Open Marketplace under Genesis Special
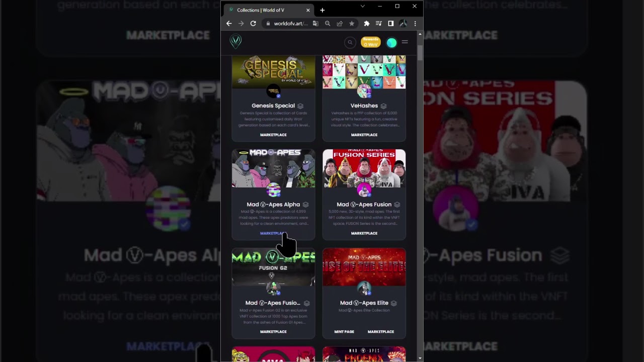 pos(273,135)
